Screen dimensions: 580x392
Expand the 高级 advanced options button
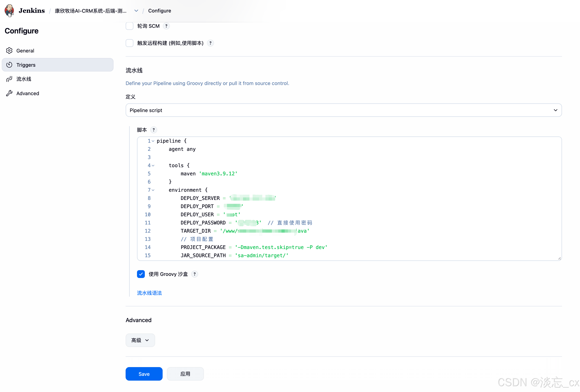(x=140, y=340)
